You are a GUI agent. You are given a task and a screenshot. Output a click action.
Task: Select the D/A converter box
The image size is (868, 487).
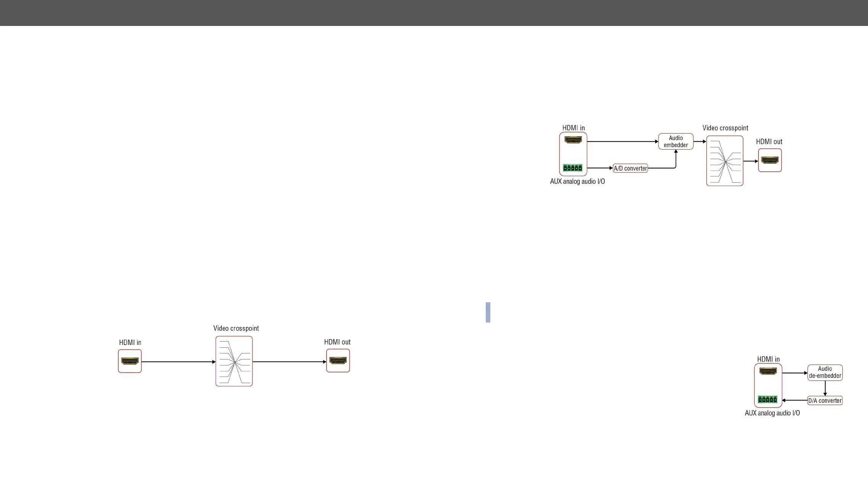[825, 401]
